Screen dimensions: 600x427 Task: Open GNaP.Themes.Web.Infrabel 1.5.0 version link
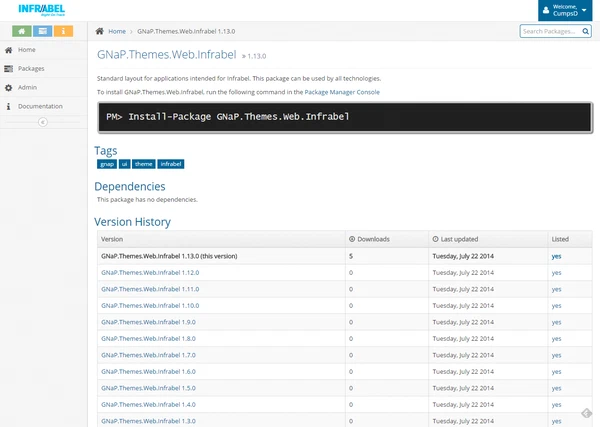tap(148, 388)
